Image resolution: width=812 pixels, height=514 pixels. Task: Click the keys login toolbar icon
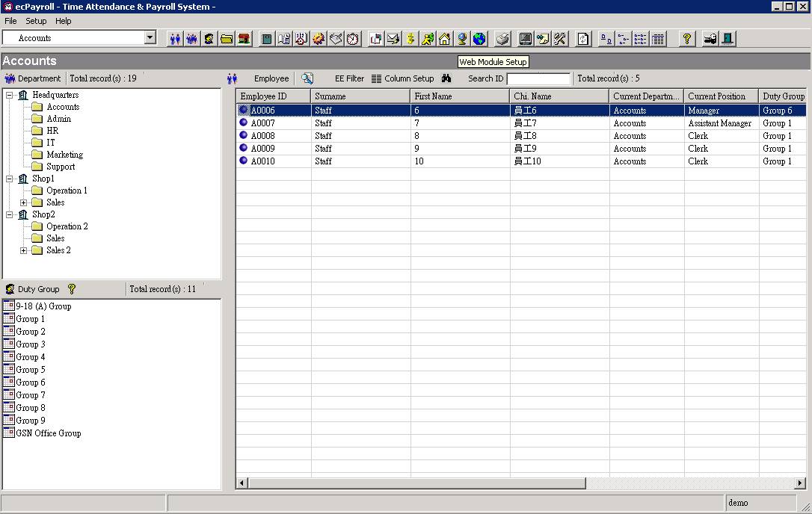pyautogui.click(x=710, y=39)
